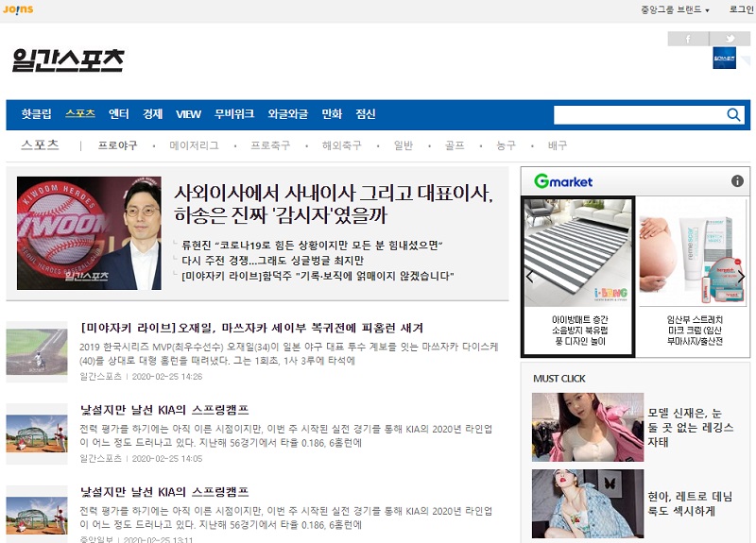Open headline 사외이사에서 사내이사 그리고 대표이사
This screenshot has width=756, height=543.
coord(334,204)
